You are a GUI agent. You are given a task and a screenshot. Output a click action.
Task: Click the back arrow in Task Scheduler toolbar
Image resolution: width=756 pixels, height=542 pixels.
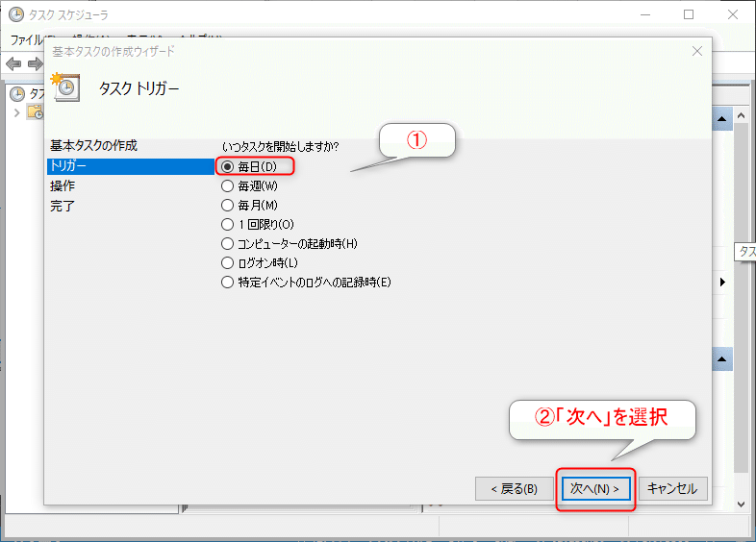[x=13, y=63]
